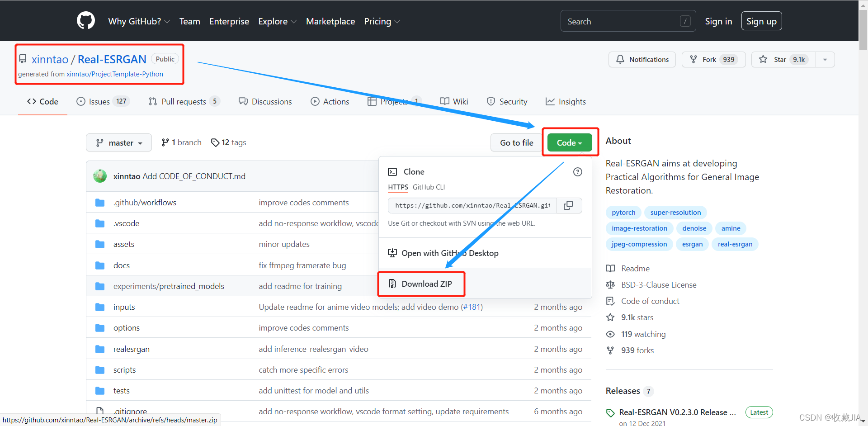Click the denoise topic tag

pos(694,228)
